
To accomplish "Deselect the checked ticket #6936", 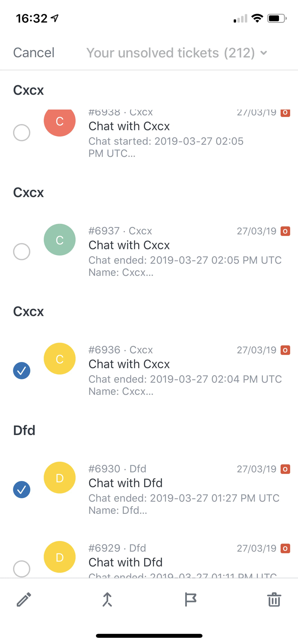I will [x=22, y=371].
